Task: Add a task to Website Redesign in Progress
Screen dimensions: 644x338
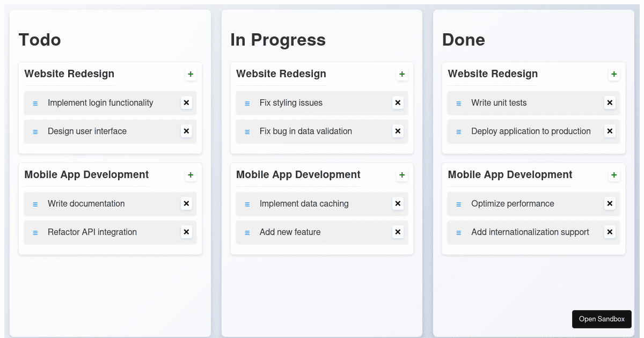Action: pyautogui.click(x=402, y=74)
